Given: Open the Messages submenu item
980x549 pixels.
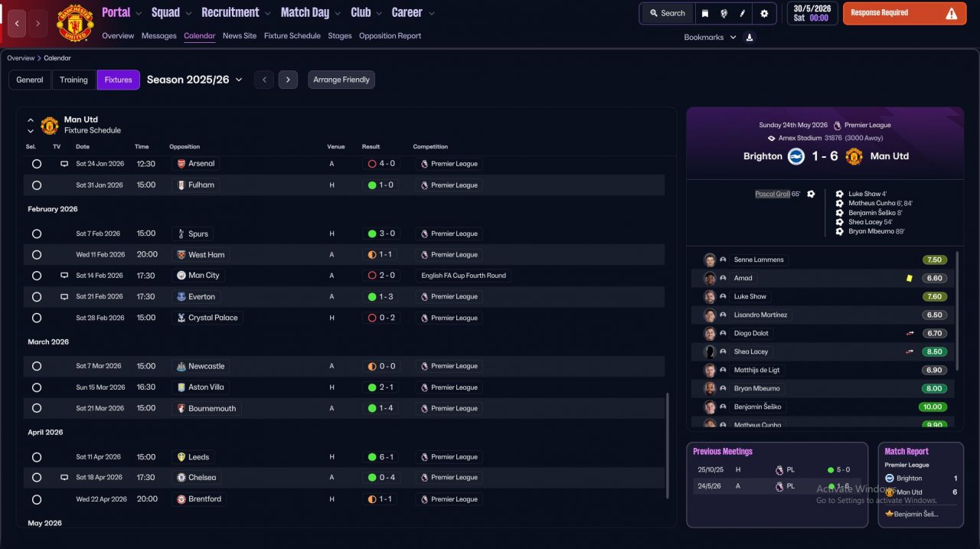Looking at the screenshot, I should tap(158, 36).
